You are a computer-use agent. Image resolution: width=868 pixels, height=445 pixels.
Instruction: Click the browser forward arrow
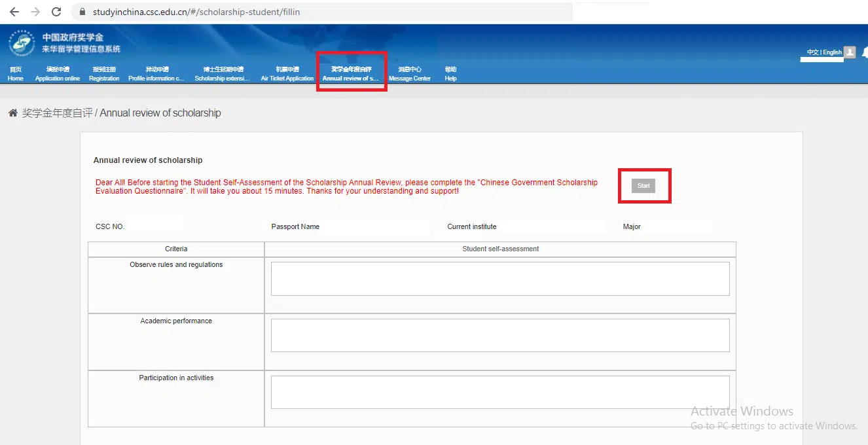(x=35, y=12)
